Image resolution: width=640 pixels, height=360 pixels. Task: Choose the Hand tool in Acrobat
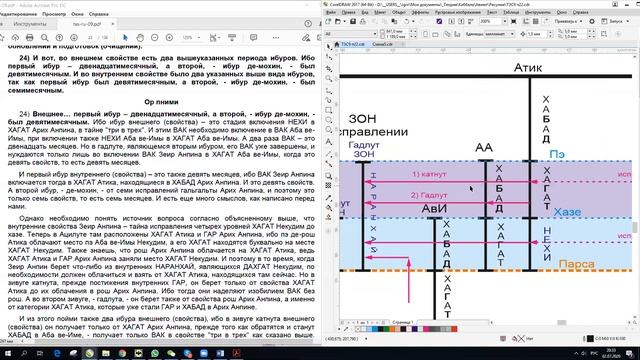pyautogui.click(x=140, y=38)
